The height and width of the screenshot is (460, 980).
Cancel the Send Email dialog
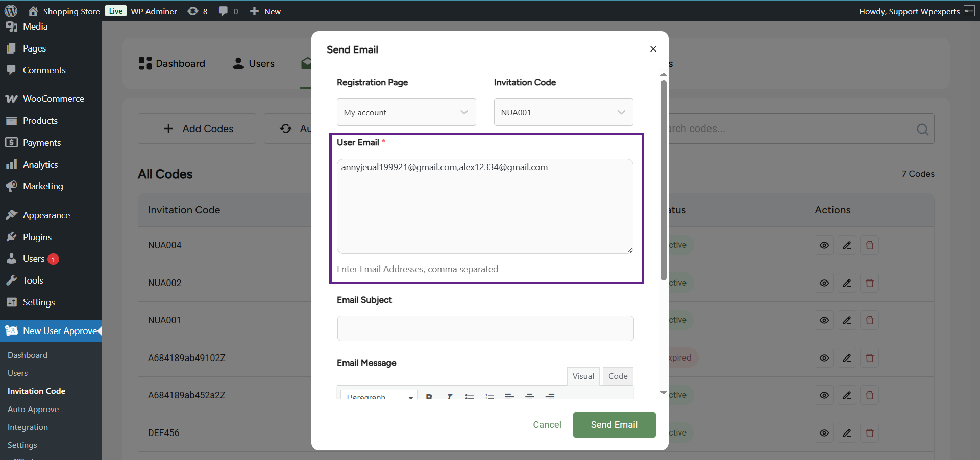point(547,425)
